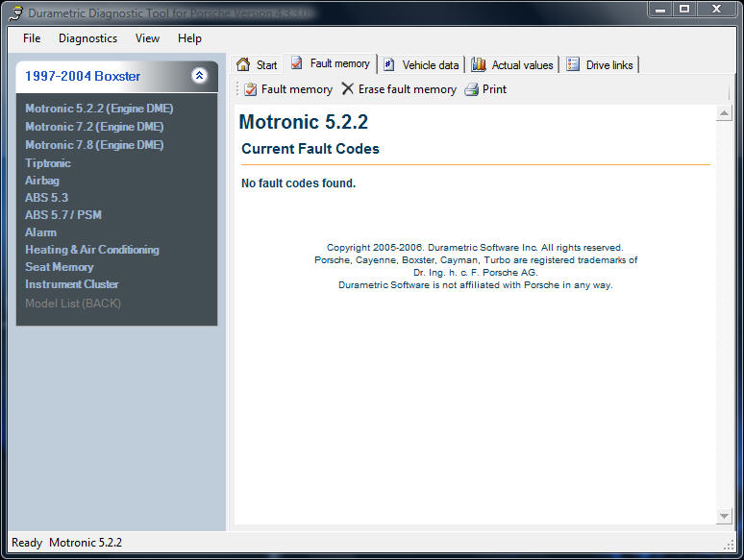Select Motronic 7.2 (Engine DME)
This screenshot has height=560, width=744.
tap(94, 127)
